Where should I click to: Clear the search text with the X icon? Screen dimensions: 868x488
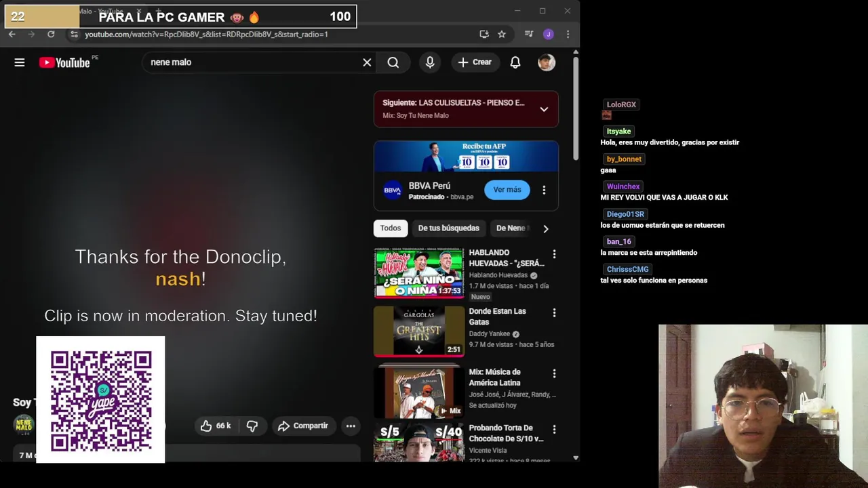(367, 62)
